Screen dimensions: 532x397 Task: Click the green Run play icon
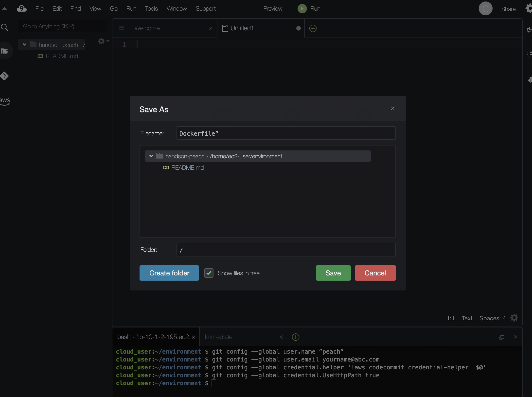click(x=302, y=9)
